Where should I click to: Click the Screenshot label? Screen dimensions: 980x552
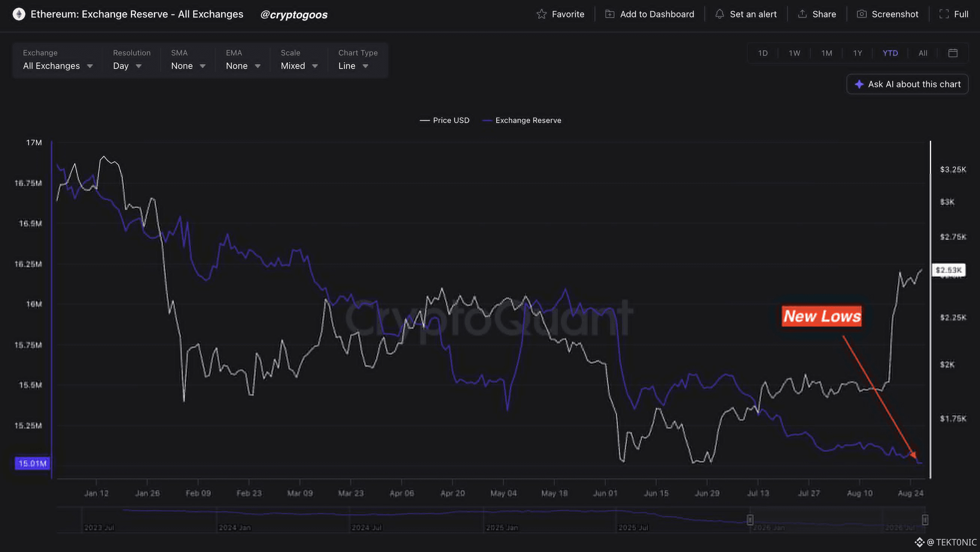tap(895, 14)
